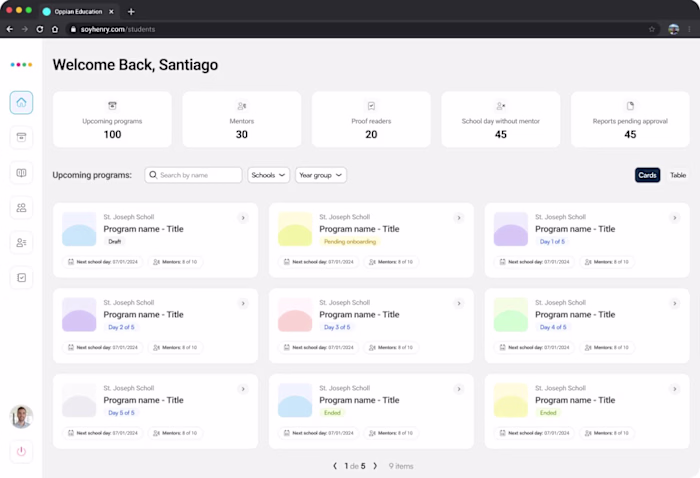Click Mentors 8 of 10 in Draft card
Screen dimensions: 700x478
coord(175,262)
